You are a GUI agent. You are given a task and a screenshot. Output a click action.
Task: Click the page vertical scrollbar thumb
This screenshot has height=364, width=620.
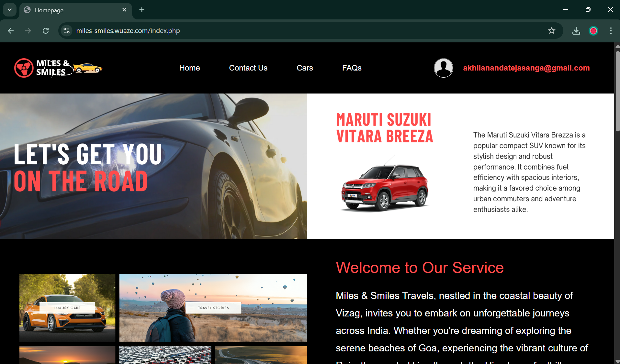click(x=617, y=91)
